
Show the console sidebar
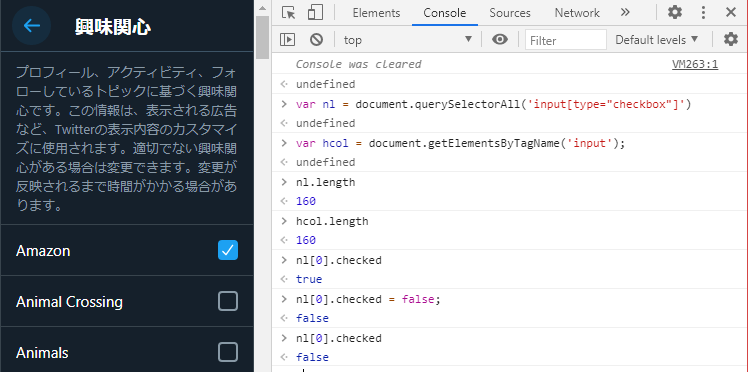287,40
